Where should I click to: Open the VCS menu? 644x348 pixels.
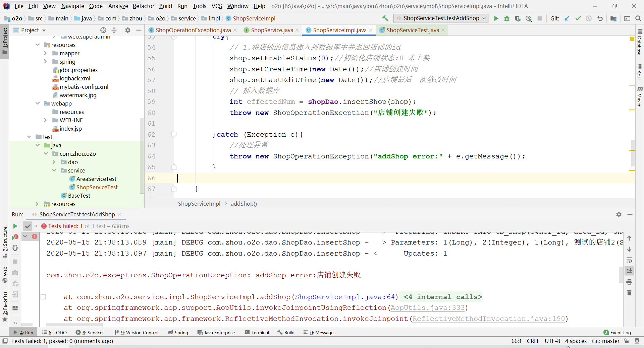(217, 6)
